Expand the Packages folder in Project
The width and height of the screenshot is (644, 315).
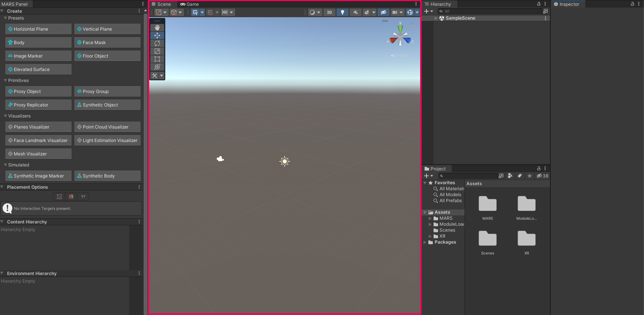click(425, 242)
